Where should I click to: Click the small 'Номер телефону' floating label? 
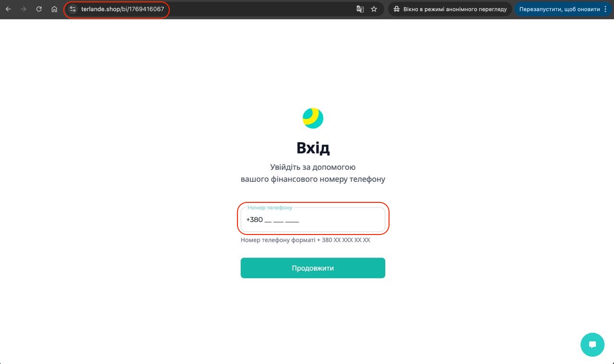tap(270, 208)
